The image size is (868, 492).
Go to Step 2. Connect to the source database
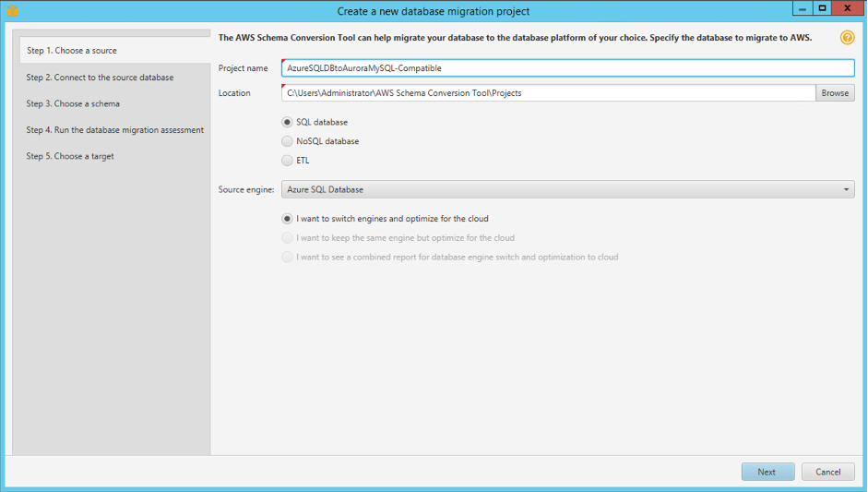(x=100, y=77)
